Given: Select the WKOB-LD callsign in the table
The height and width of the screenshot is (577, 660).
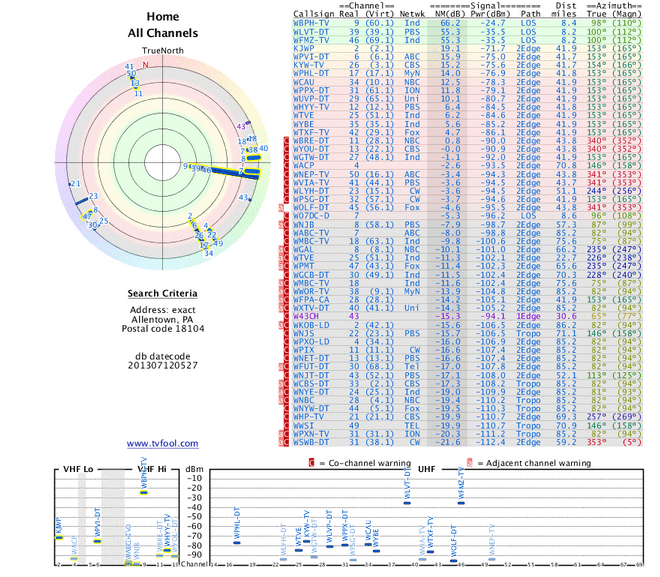Looking at the screenshot, I should tap(311, 325).
